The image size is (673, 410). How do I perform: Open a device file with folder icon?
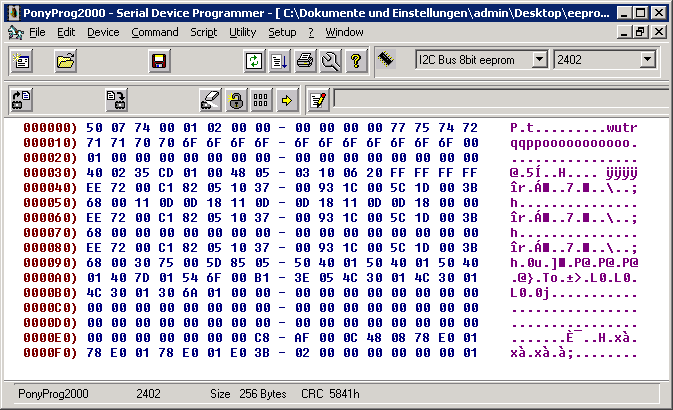(65, 61)
